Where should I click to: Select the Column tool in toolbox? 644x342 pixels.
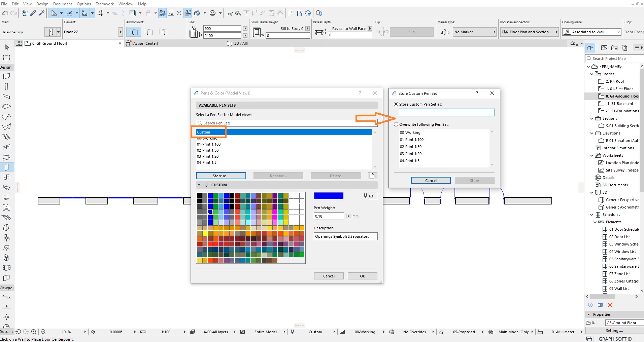[x=6, y=86]
